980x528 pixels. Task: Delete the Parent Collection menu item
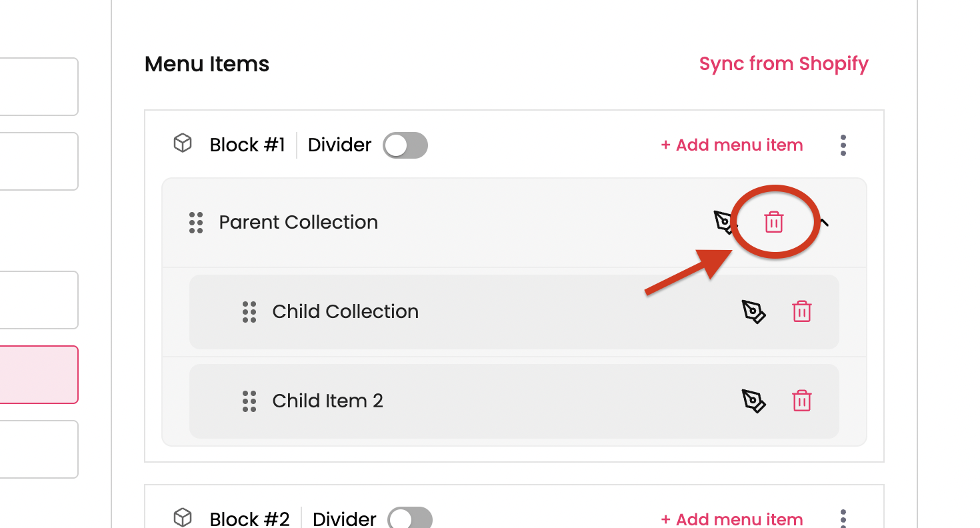pyautogui.click(x=773, y=222)
